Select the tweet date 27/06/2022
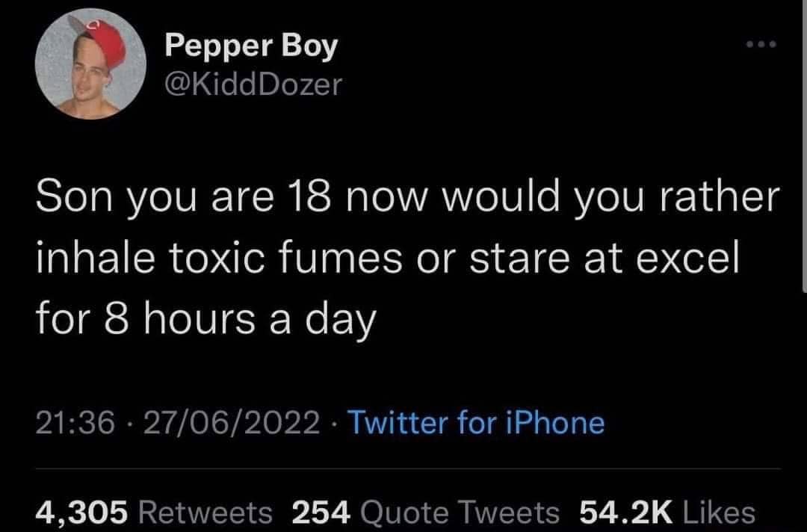This screenshot has height=532, width=807. tap(232, 422)
